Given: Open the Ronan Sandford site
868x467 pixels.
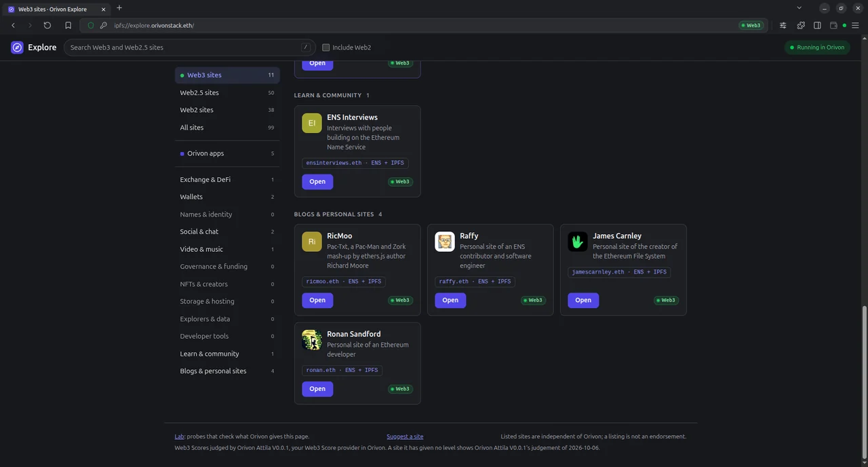Looking at the screenshot, I should [x=317, y=389].
